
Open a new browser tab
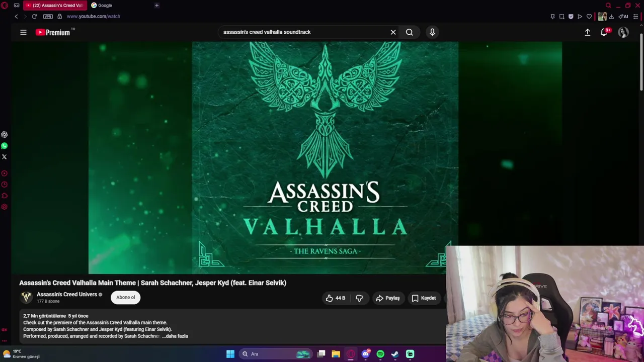(156, 5)
